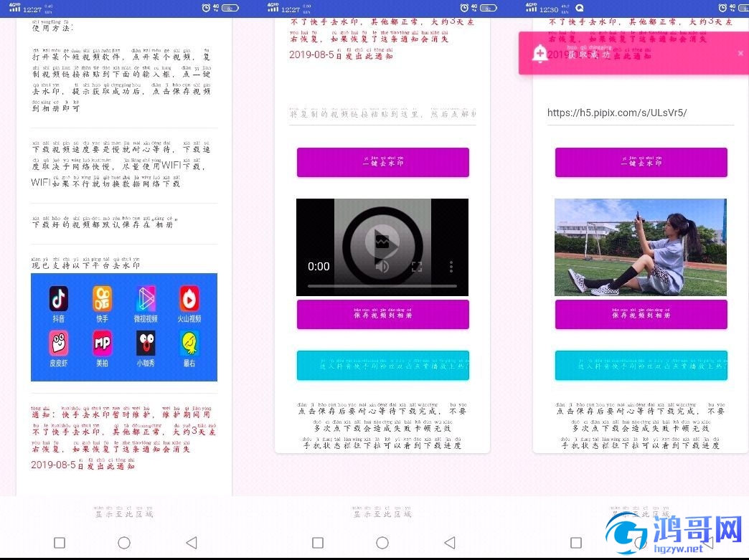749x560 pixels.
Task: Tap 显示至此区域 text on the left phone
Action: 123,512
